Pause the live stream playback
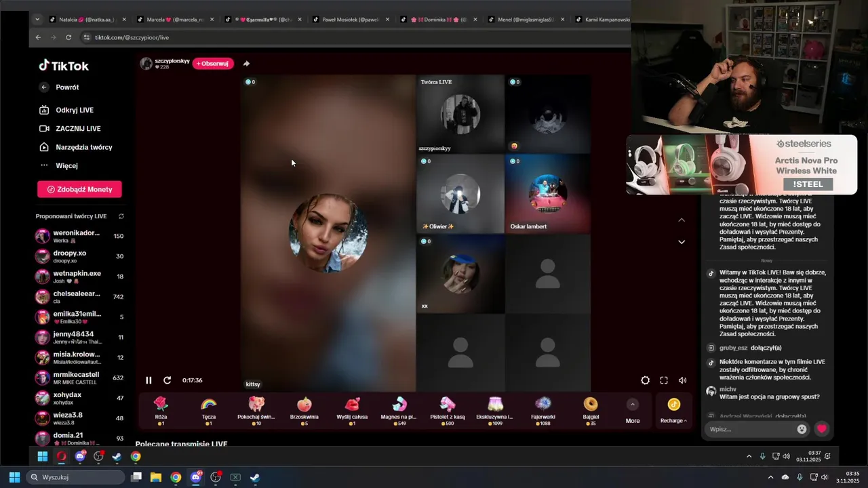The width and height of the screenshot is (868, 488). click(x=149, y=380)
